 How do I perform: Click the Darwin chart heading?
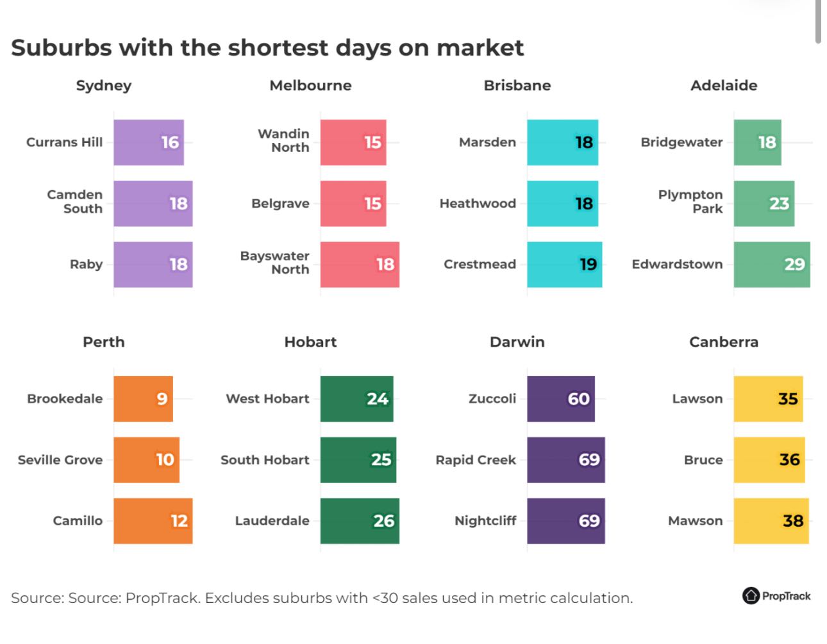pos(517,342)
